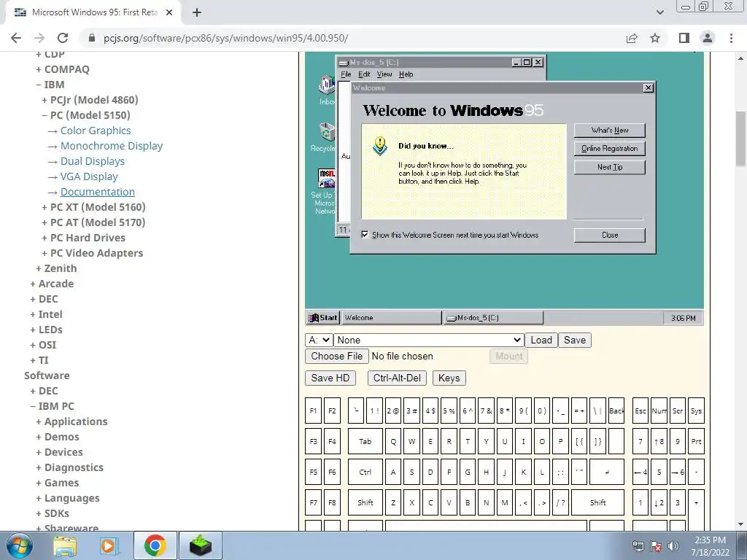Toggle the Keys button
This screenshot has height=560, width=747.
click(x=449, y=378)
